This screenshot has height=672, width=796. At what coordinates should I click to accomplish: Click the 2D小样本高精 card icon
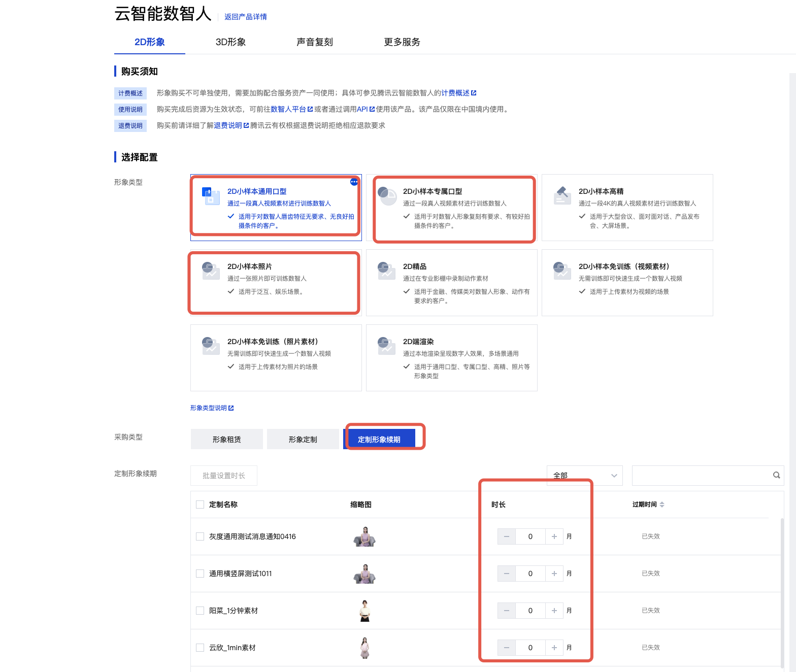point(562,195)
